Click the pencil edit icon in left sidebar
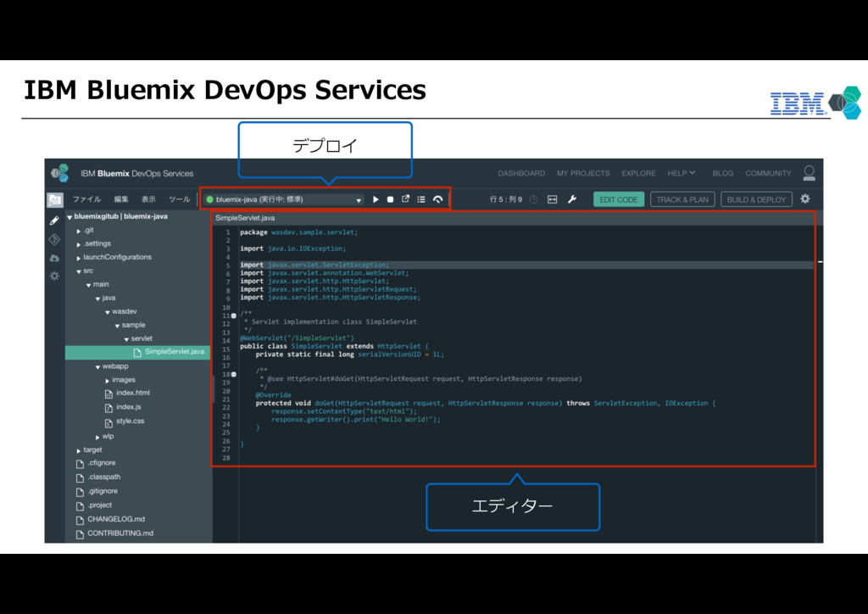 (x=54, y=220)
